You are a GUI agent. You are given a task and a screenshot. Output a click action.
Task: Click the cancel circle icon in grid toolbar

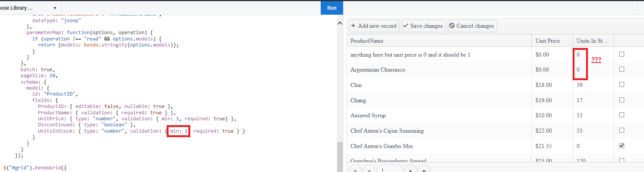(452, 26)
